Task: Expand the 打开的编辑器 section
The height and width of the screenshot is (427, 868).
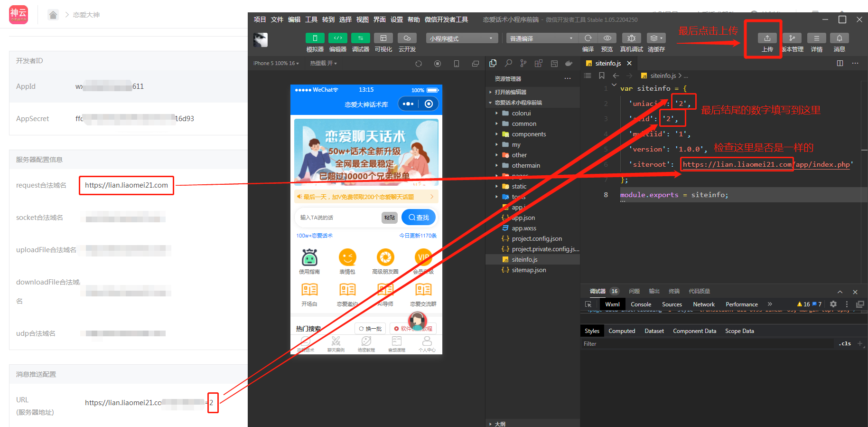Action: 510,92
